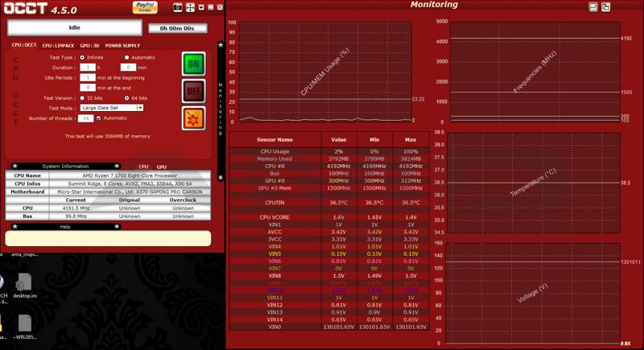
Task: Click the star icon beside System Information
Action: point(15,166)
